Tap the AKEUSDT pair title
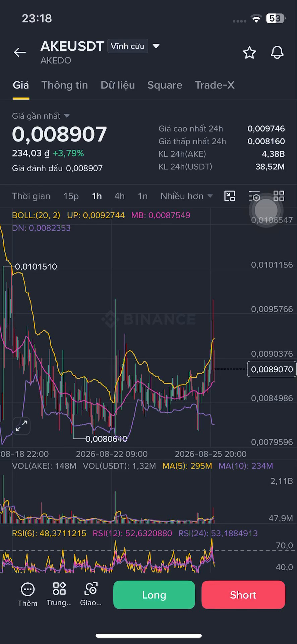Screen dimensions: 297x644 tap(72, 46)
